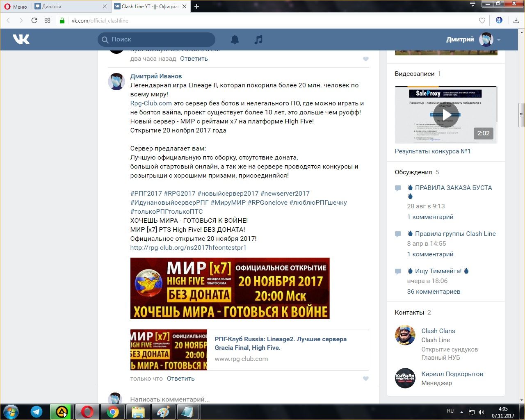Open the Ищу Тиммейта! discussion
Image resolution: width=525 pixels, height=420 pixels.
tap(438, 271)
